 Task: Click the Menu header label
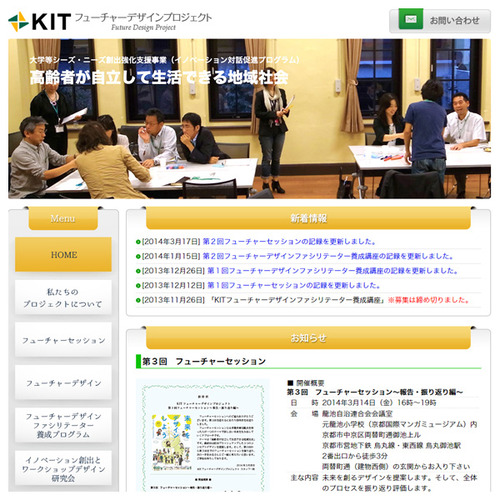(x=63, y=218)
